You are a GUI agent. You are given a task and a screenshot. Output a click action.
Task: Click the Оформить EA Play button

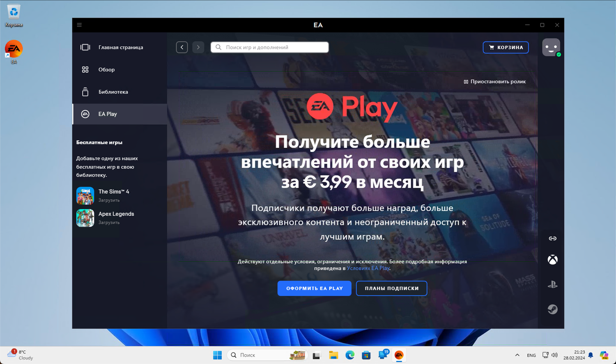pos(314,288)
